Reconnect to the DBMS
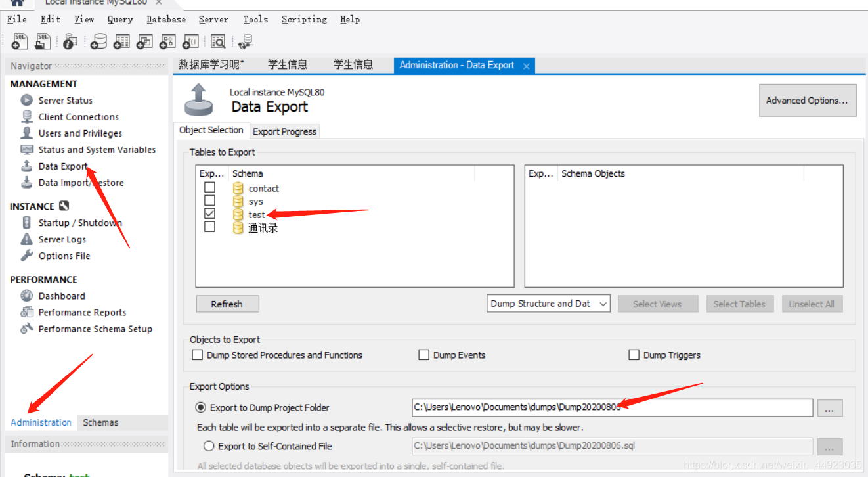This screenshot has width=868, height=477. [245, 41]
